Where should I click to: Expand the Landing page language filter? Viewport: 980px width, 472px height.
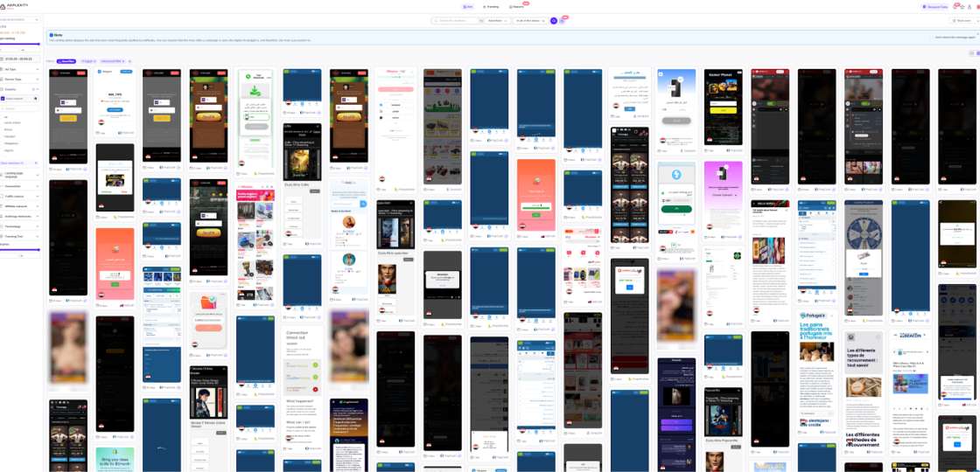[21, 176]
